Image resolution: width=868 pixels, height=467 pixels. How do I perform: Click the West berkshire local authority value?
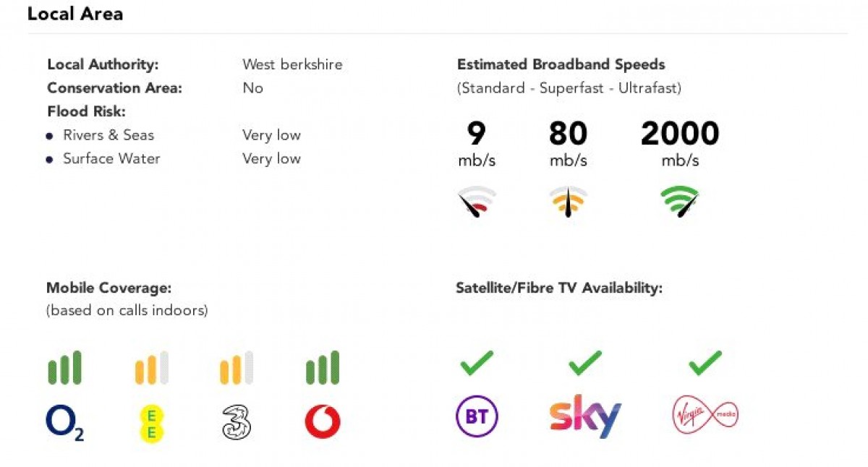click(292, 64)
